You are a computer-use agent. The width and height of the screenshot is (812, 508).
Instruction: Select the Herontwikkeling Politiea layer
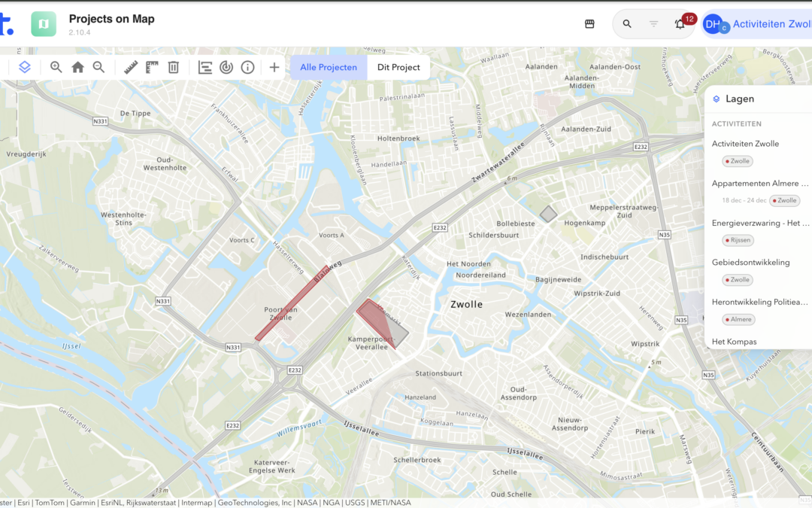coord(759,302)
